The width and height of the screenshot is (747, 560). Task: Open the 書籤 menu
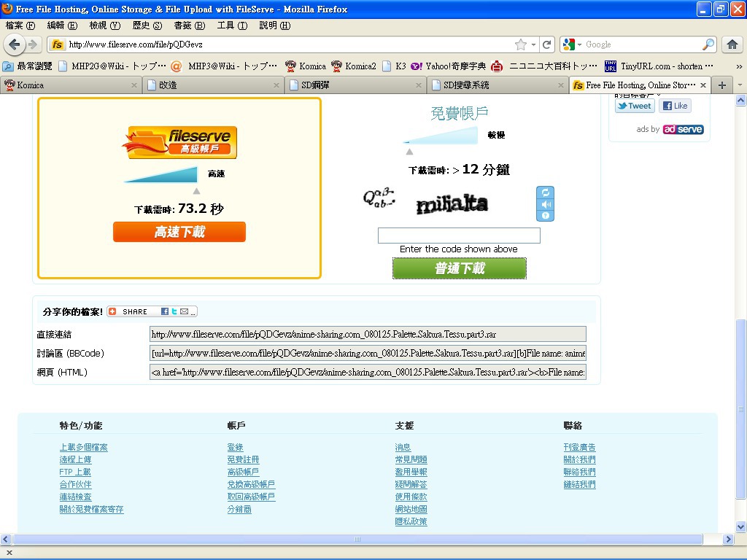point(189,26)
